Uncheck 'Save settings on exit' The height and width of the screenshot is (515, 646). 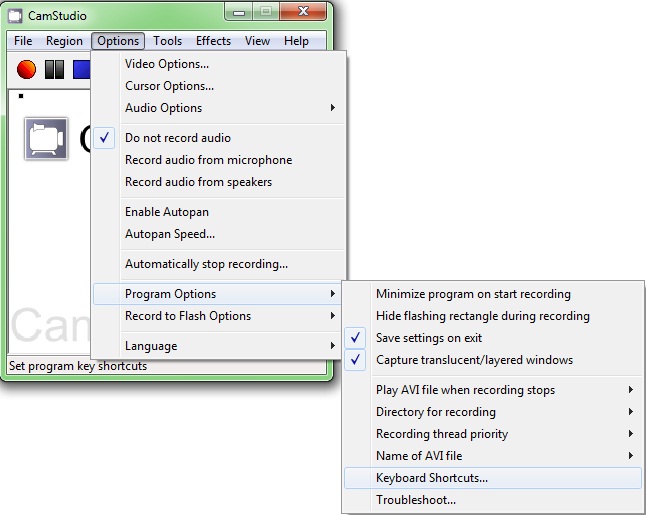pos(493,338)
